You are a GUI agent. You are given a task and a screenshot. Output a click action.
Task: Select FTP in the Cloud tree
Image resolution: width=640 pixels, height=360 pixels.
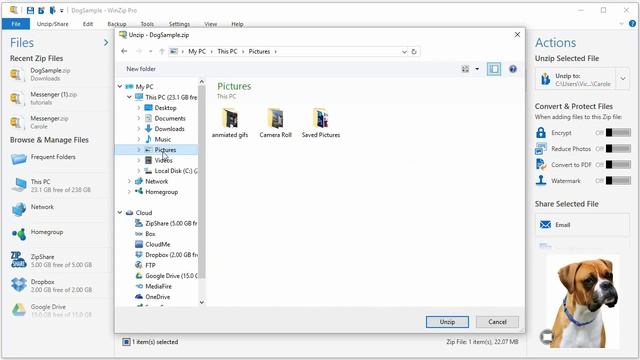(145, 265)
